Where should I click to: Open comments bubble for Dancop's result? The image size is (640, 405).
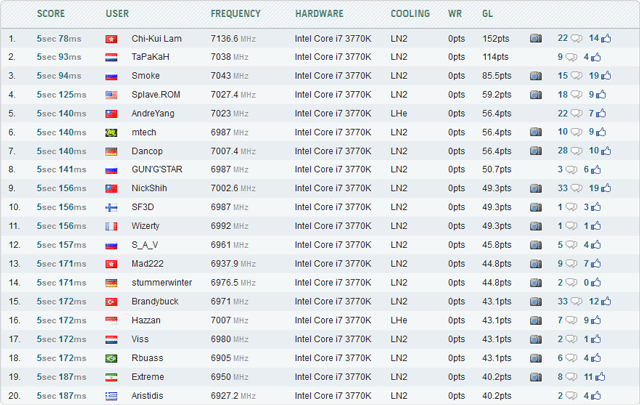pos(576,151)
